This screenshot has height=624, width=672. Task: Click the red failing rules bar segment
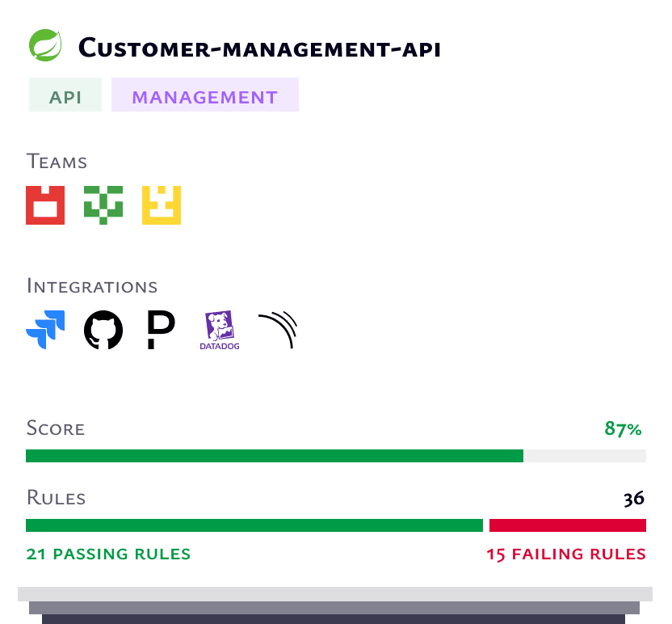point(568,525)
